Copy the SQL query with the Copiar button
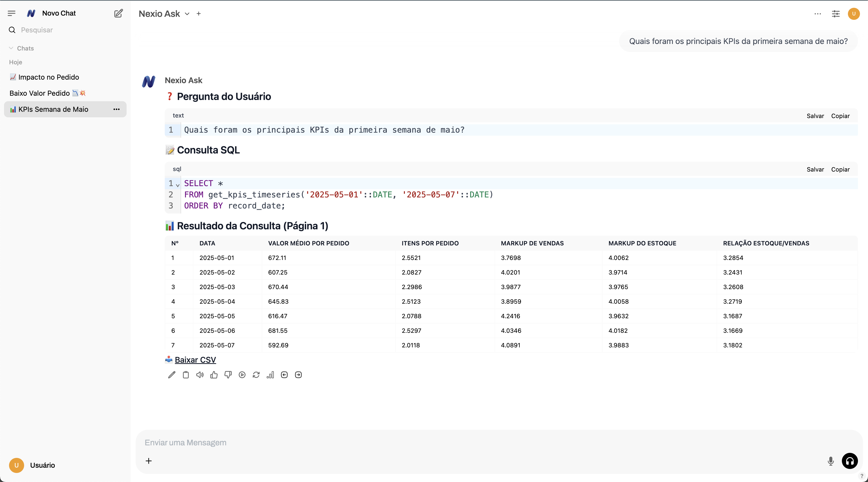868x482 pixels. 840,169
